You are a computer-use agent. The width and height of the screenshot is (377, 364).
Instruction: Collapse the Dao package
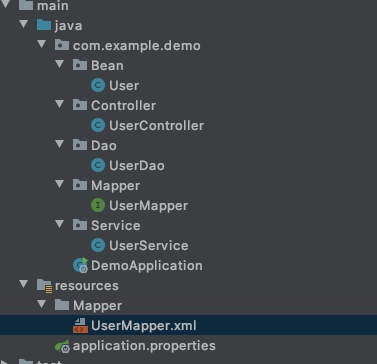coord(60,144)
